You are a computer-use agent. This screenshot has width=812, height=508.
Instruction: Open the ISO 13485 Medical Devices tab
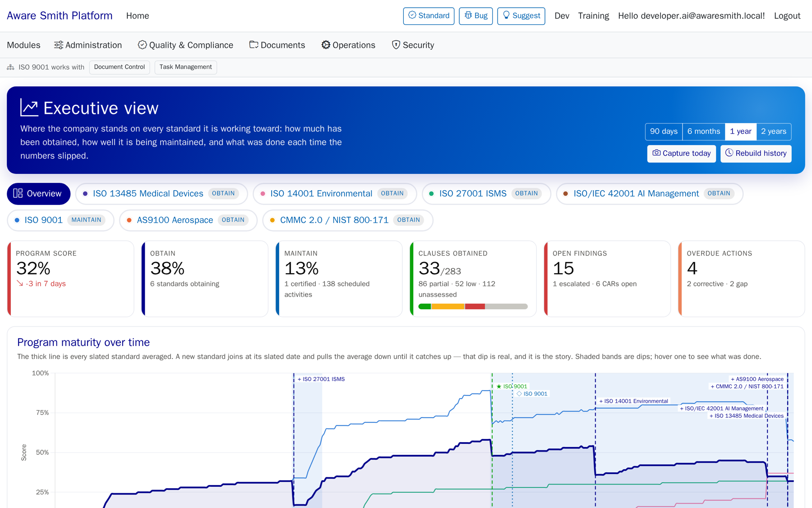pos(161,194)
